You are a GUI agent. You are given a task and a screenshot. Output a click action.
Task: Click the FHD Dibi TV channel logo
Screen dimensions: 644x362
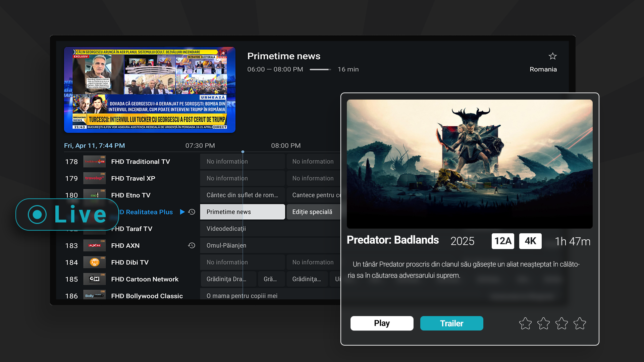coord(94,262)
